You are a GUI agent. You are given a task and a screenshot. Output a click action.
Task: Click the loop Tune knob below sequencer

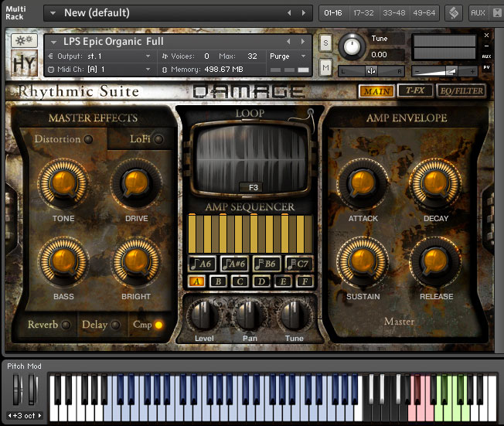point(295,315)
